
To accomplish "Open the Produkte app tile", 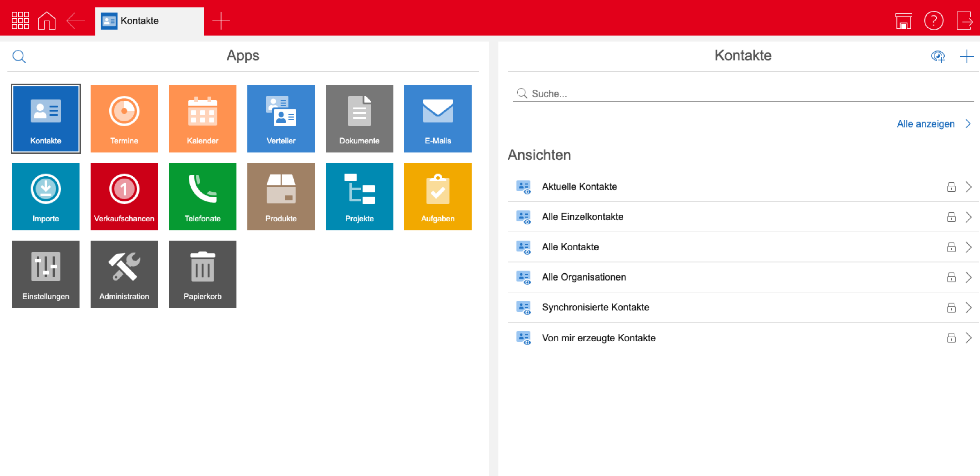I will click(x=281, y=197).
